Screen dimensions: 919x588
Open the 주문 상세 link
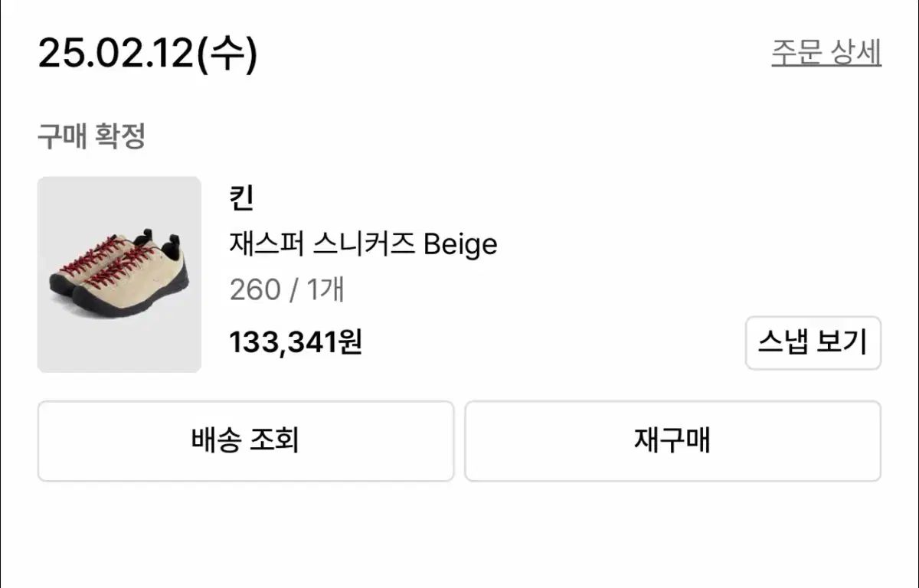pyautogui.click(x=826, y=53)
